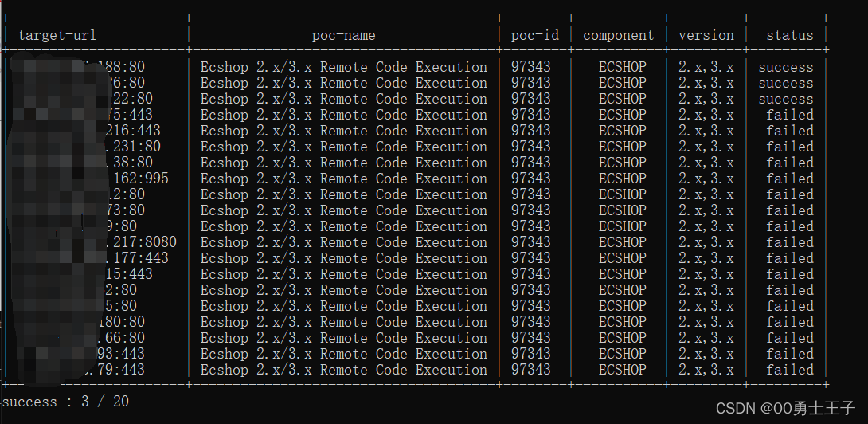
Task: Click the failed status in the 79:443 row
Action: pyautogui.click(x=790, y=370)
